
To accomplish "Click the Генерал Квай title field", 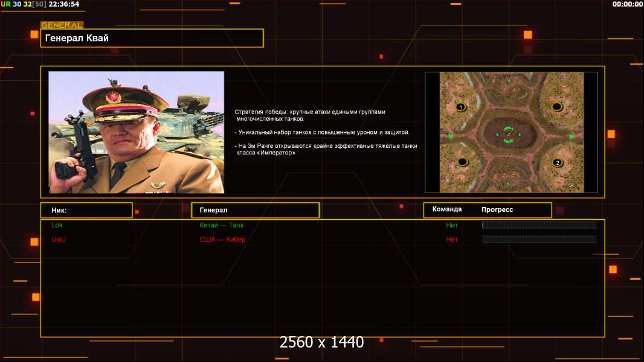I will 152,38.
